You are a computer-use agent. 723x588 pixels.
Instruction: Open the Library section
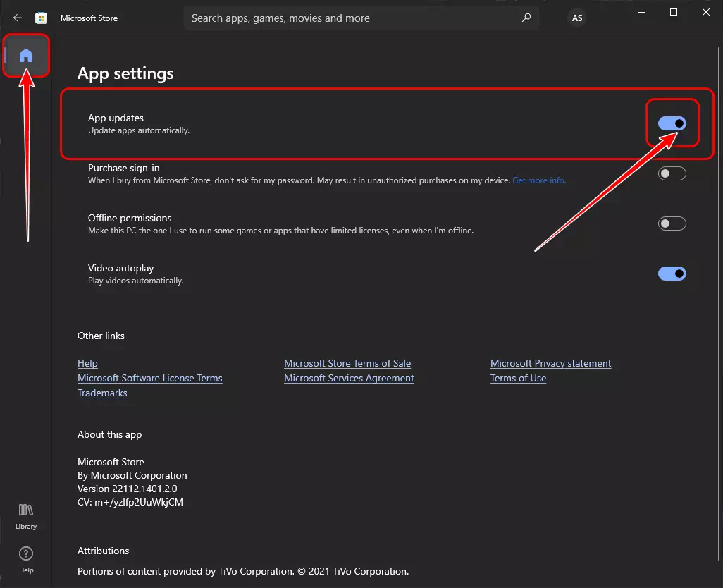click(x=26, y=517)
